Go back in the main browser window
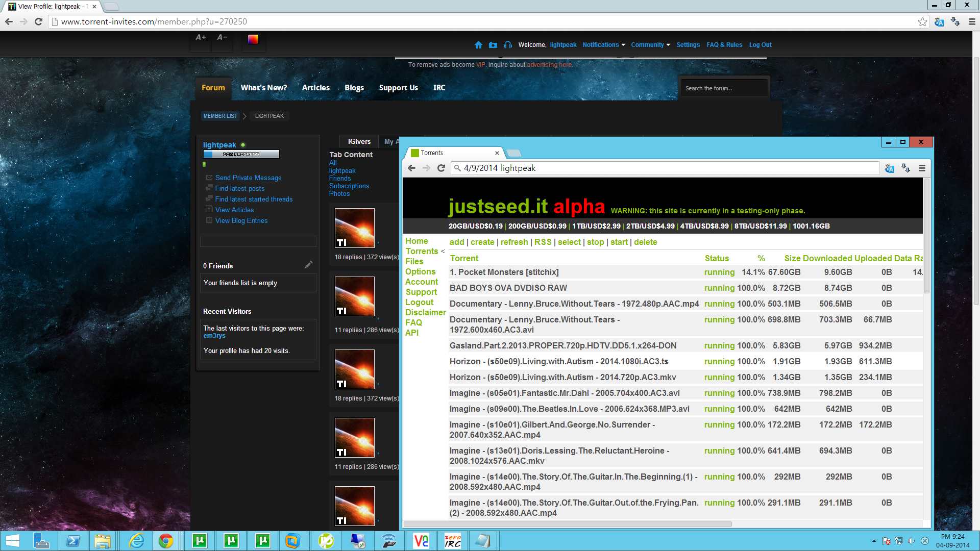980x551 pixels. 9,21
